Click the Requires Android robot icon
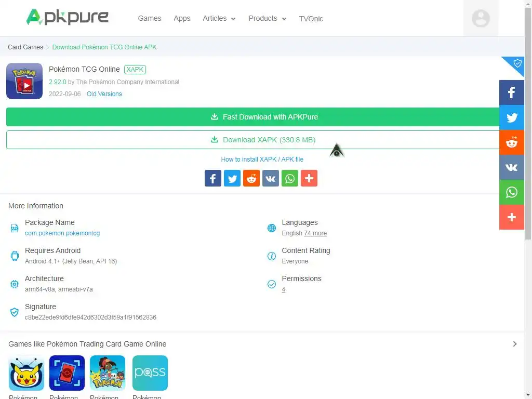The height and width of the screenshot is (399, 532). [15, 256]
